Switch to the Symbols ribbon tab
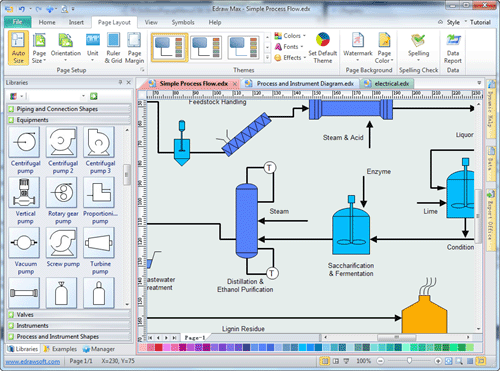This screenshot has height=371, width=500. pos(183,22)
